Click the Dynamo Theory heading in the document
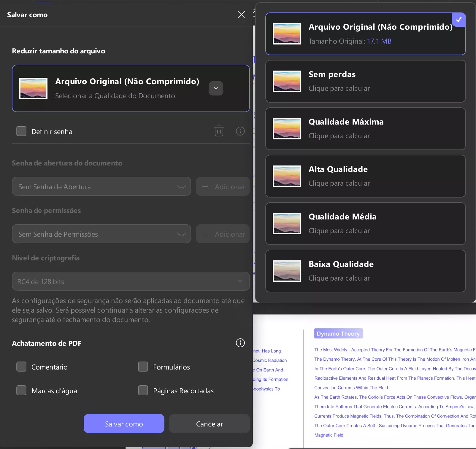 [338, 333]
